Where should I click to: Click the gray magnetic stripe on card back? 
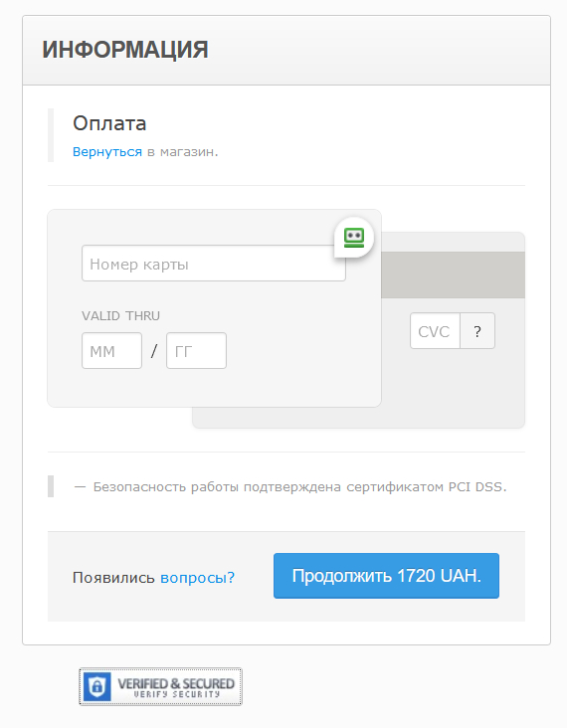coord(454,274)
